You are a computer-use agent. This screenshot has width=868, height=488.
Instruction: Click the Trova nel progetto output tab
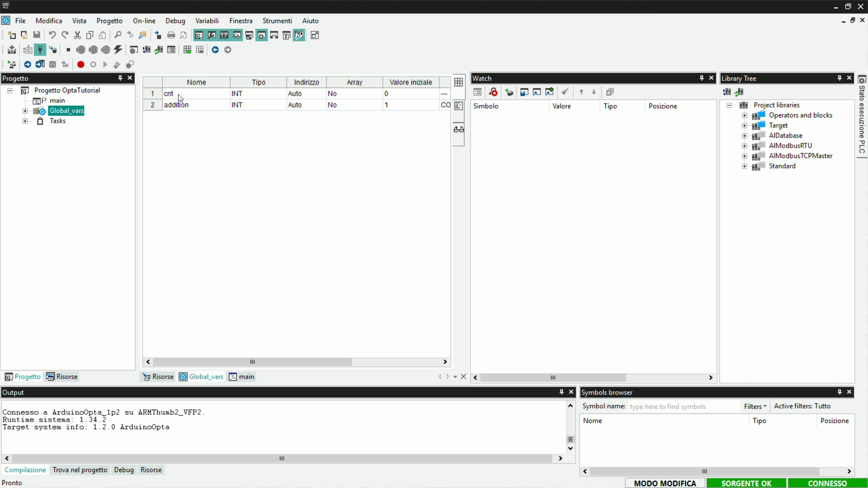(80, 470)
